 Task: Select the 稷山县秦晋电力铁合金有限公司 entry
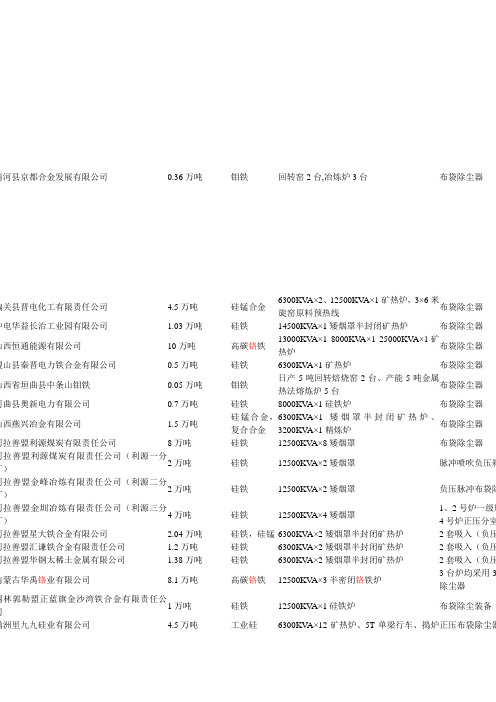coord(58,365)
